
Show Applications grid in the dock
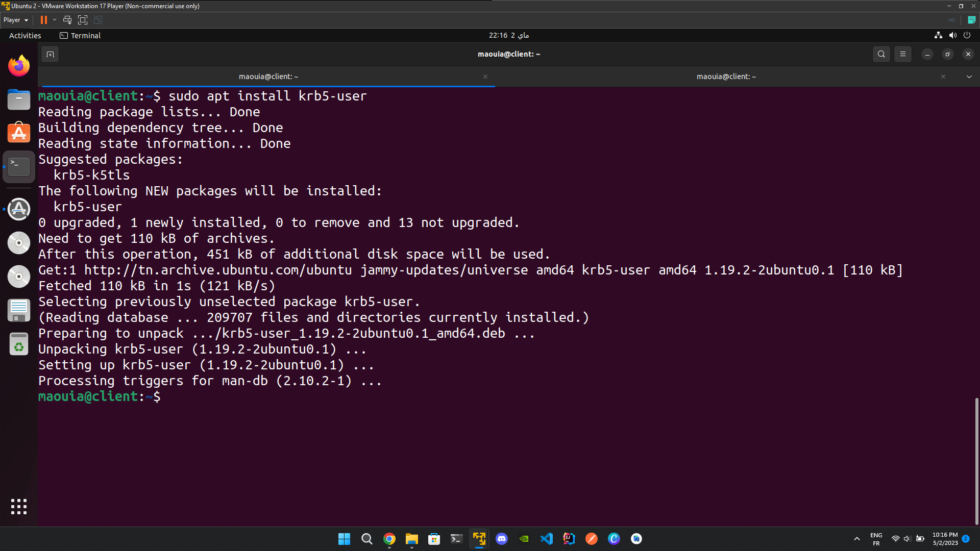(19, 507)
